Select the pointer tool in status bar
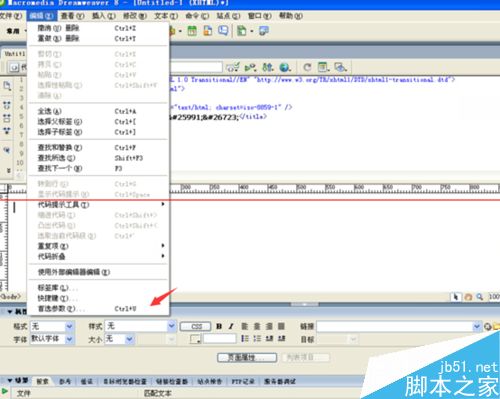Viewport: 500px width, 399px height. coord(456,297)
